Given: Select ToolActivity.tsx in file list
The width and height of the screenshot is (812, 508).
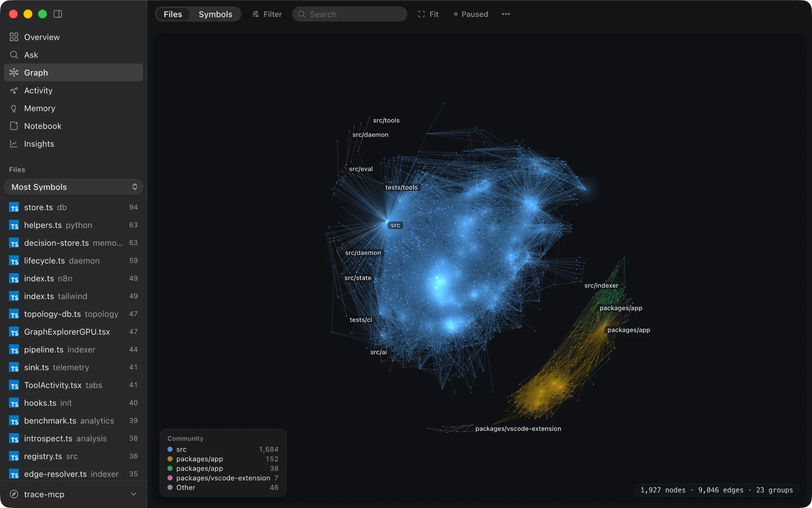Looking at the screenshot, I should point(73,385).
